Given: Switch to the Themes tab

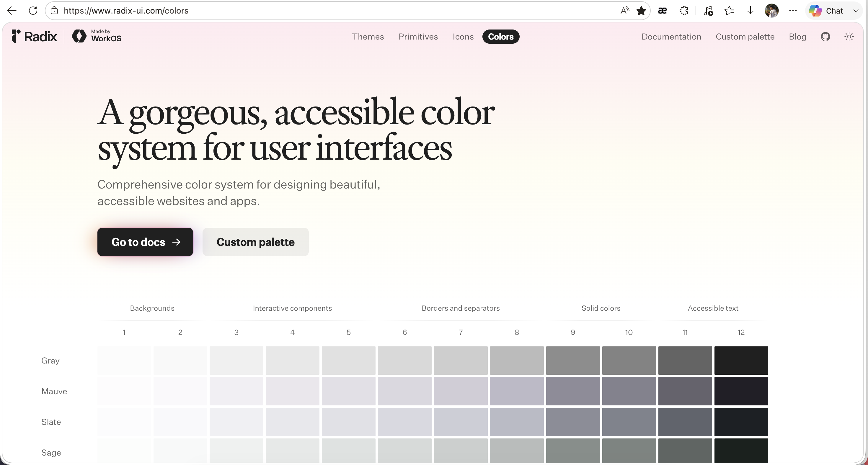Looking at the screenshot, I should click(368, 37).
